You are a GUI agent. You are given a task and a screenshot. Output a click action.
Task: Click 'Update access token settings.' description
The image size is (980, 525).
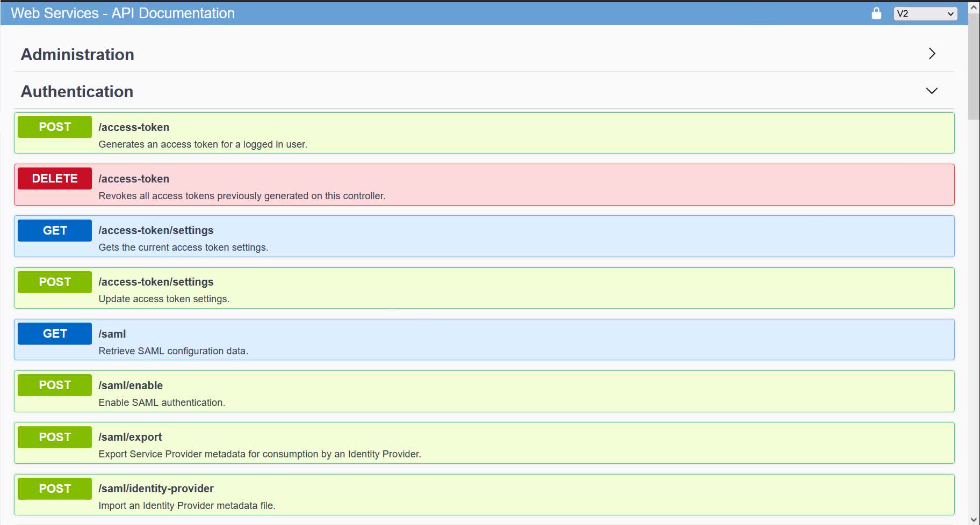click(x=164, y=299)
